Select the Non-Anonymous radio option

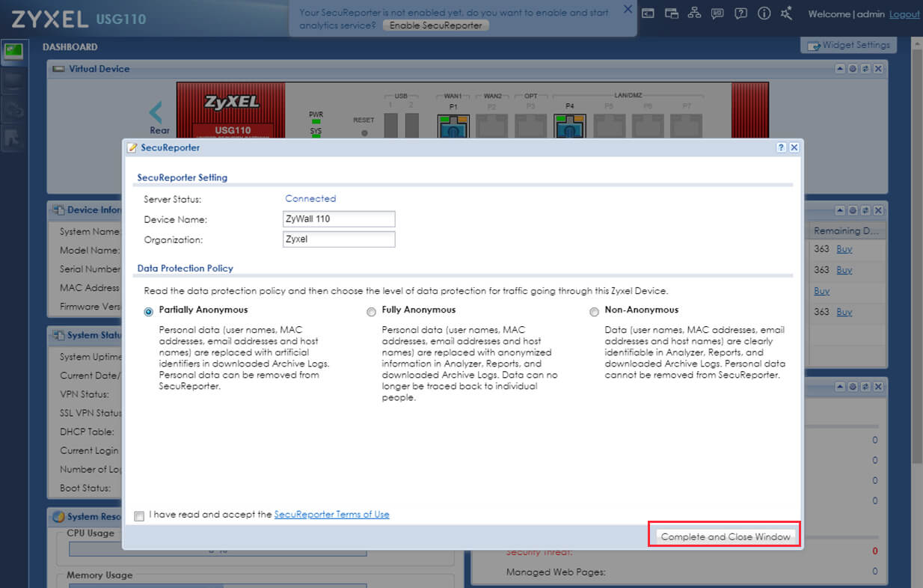coord(595,311)
